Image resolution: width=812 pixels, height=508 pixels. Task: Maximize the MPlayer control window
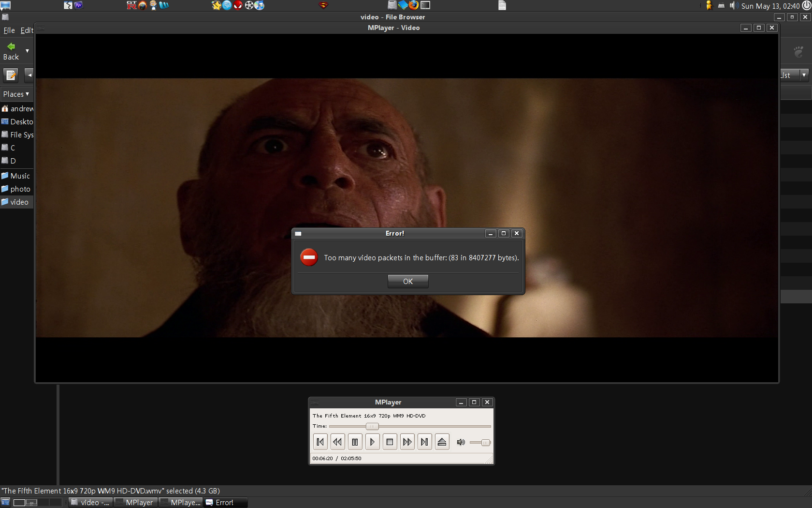[474, 402]
